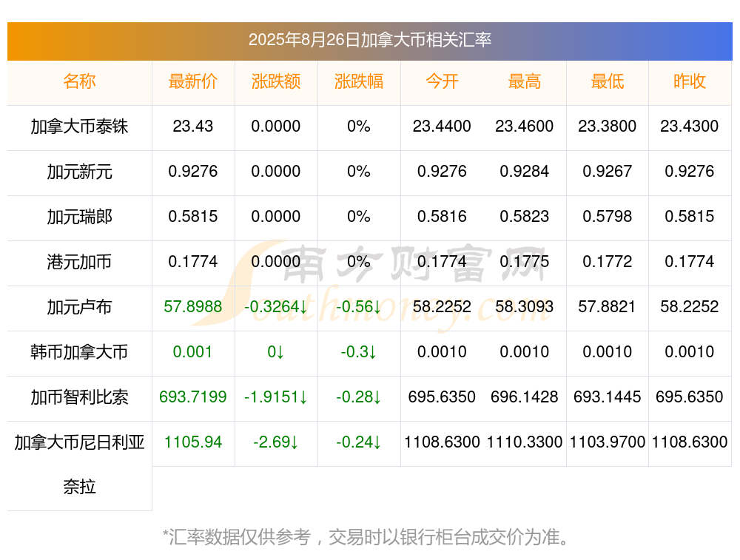The width and height of the screenshot is (740, 560).
Task: Click the green latest price 0.001
Action: click(193, 352)
